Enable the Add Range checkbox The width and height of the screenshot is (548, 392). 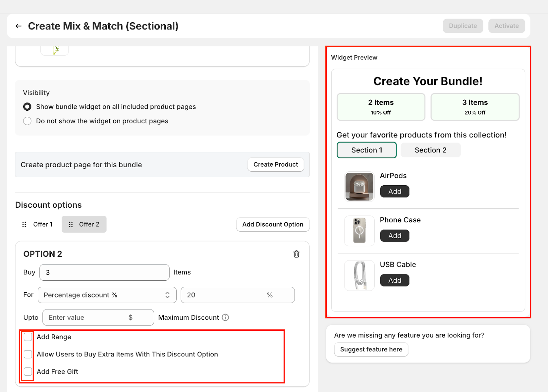tap(28, 337)
